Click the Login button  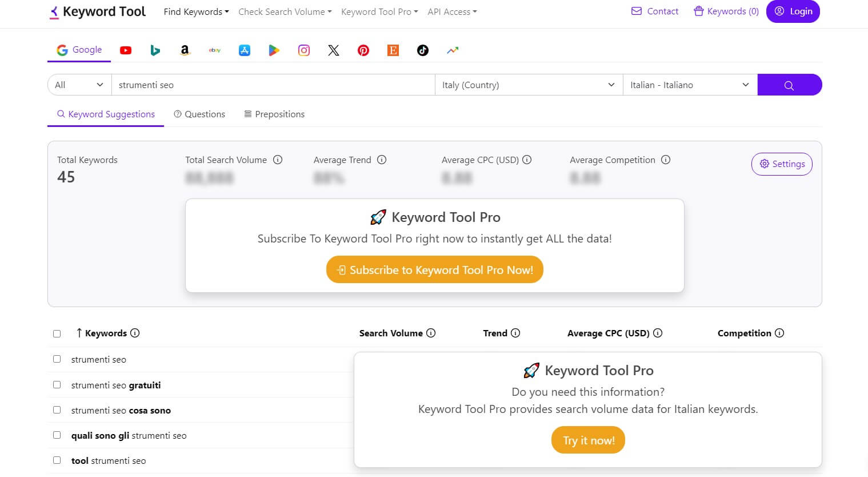793,11
